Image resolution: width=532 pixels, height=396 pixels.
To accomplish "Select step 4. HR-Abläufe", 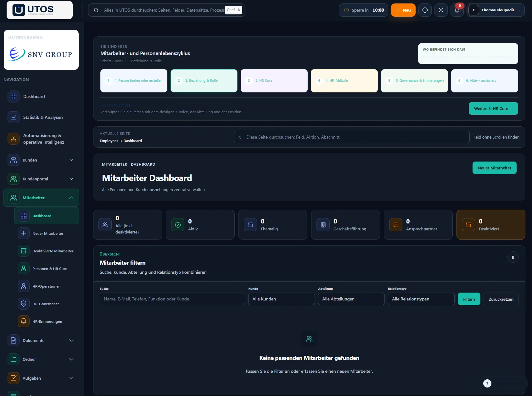I will [344, 81].
